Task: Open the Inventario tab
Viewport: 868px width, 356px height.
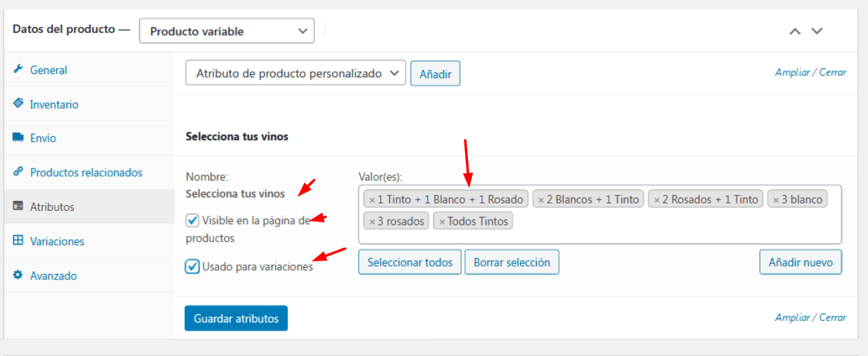Action: pos(89,104)
